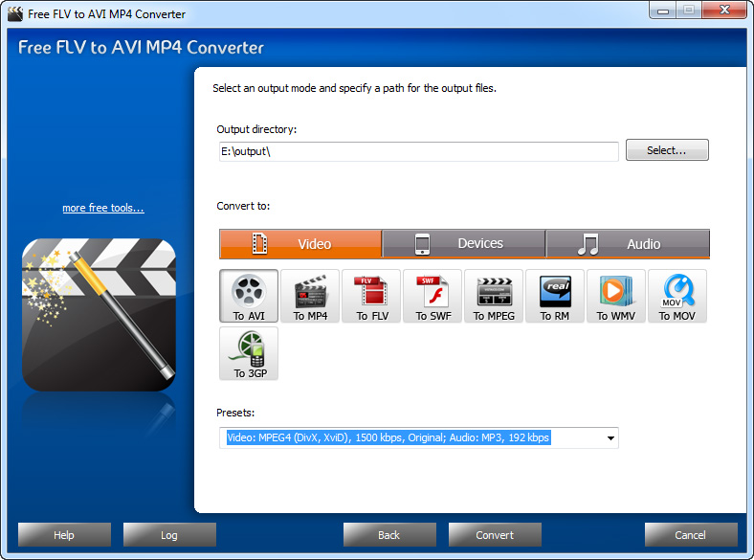Screen dimensions: 754x560
Task: Pick the To FLV output format
Action: pyautogui.click(x=371, y=296)
